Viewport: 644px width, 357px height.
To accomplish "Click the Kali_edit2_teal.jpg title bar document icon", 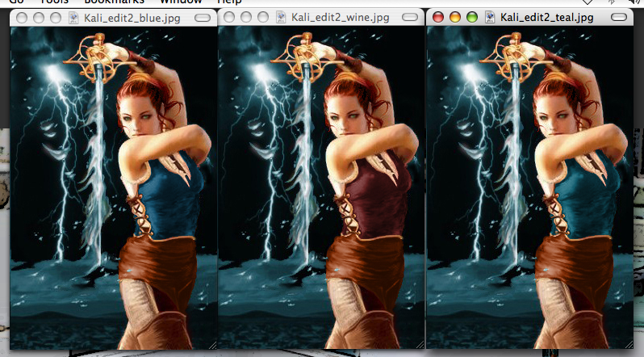I will click(x=490, y=17).
